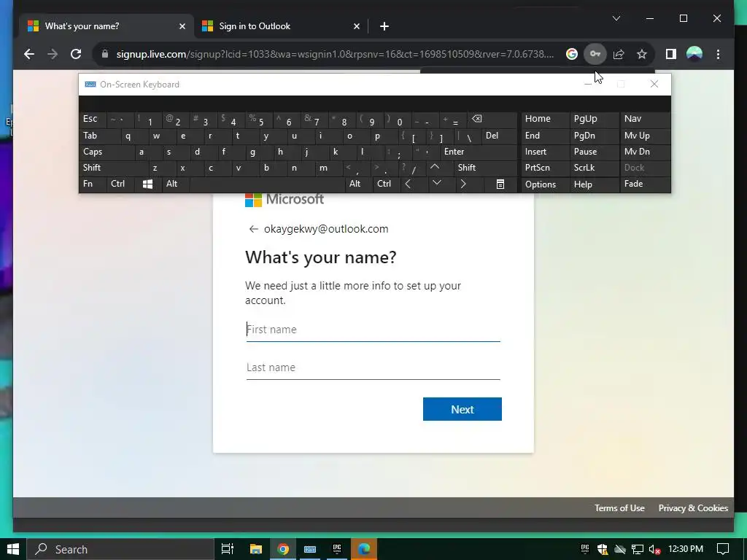
Task: Open the Google extension icon in toolbar
Action: pyautogui.click(x=572, y=54)
